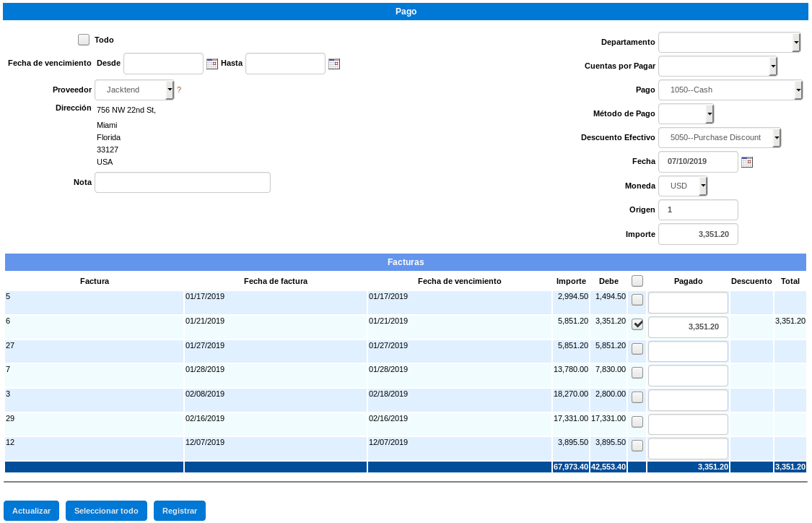Click the Importe amount 13,780.00
Image resolution: width=812 pixels, height=523 pixels.
coord(571,370)
